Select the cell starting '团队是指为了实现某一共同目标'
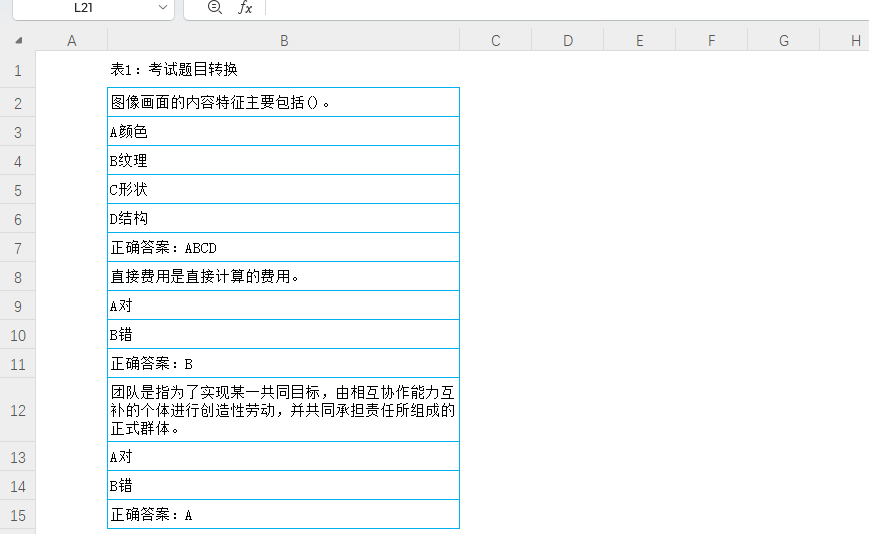 click(284, 410)
